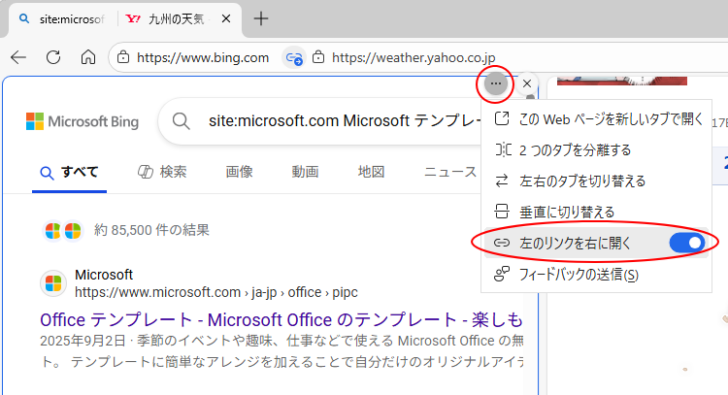Image resolution: width=728 pixels, height=395 pixels.
Task: Switch to the 九州の天気 browser tab
Action: pyautogui.click(x=176, y=19)
